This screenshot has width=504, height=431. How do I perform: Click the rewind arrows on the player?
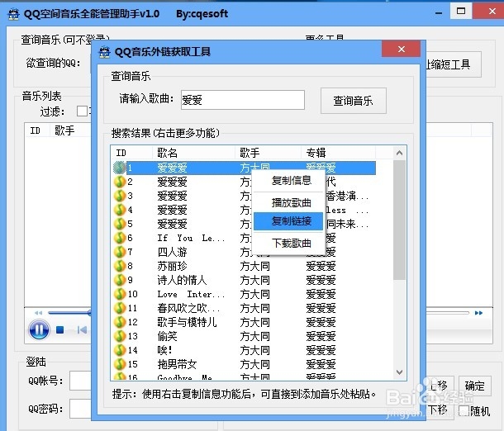(39, 313)
